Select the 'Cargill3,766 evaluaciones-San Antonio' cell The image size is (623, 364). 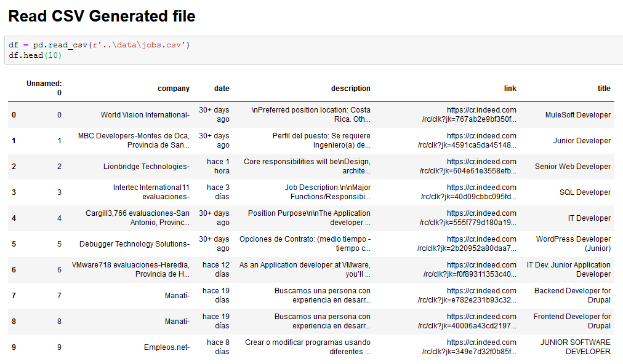click(x=137, y=218)
